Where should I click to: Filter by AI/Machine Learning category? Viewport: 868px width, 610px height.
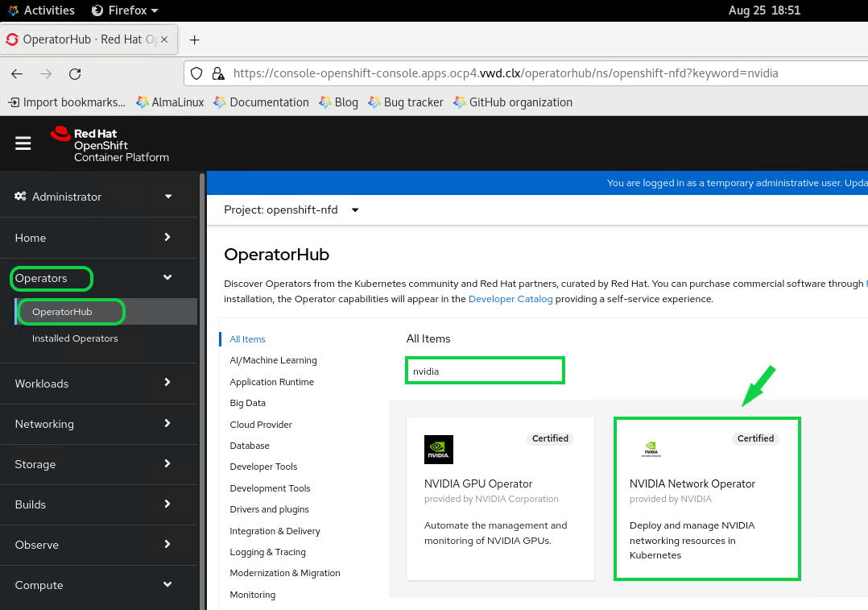[273, 360]
